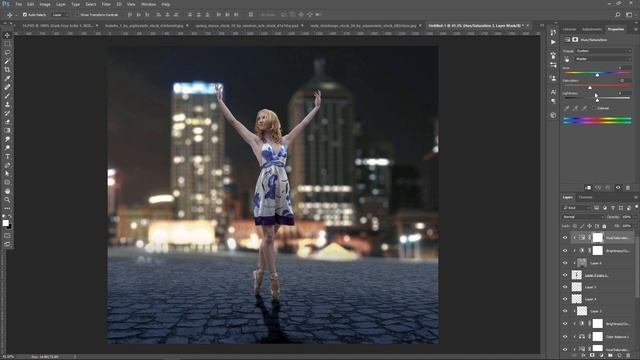Select the Lasso tool
This screenshot has width=640, height=360.
7,53
